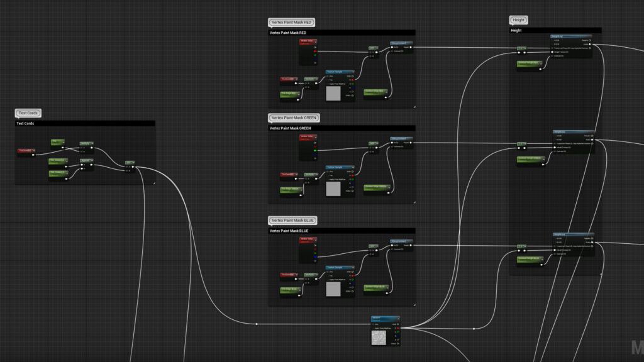Click the Height Texture input pin on the middle HeightLerp
This screenshot has width=644, height=362.
(x=554, y=147)
